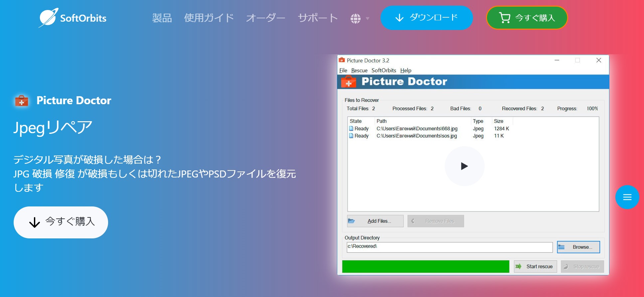Viewport: 644px width, 297px height.
Task: Open the Rescue menu in Picture Doctor
Action: [x=359, y=70]
